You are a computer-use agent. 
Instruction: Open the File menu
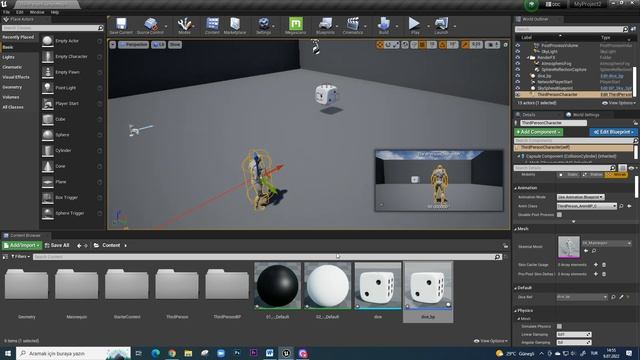pos(7,12)
